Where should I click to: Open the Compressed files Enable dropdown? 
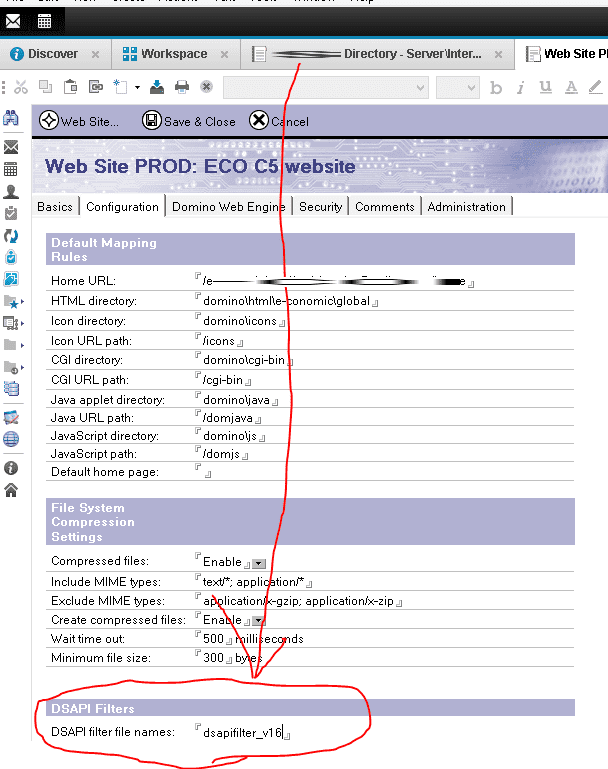tap(258, 563)
